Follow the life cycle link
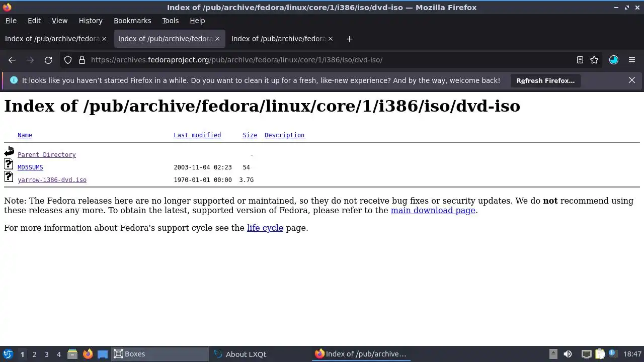 pyautogui.click(x=265, y=228)
